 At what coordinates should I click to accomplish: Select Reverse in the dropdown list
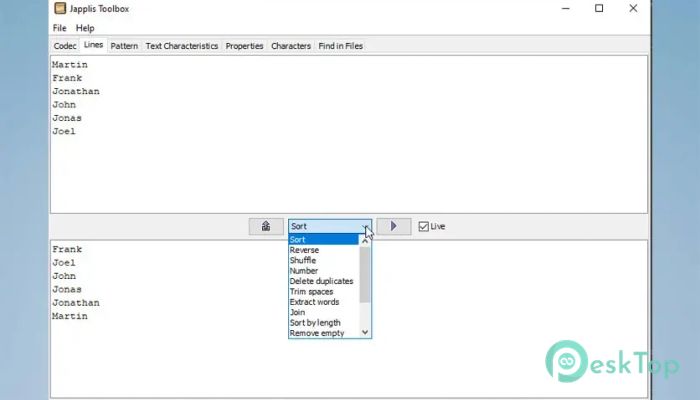click(324, 250)
